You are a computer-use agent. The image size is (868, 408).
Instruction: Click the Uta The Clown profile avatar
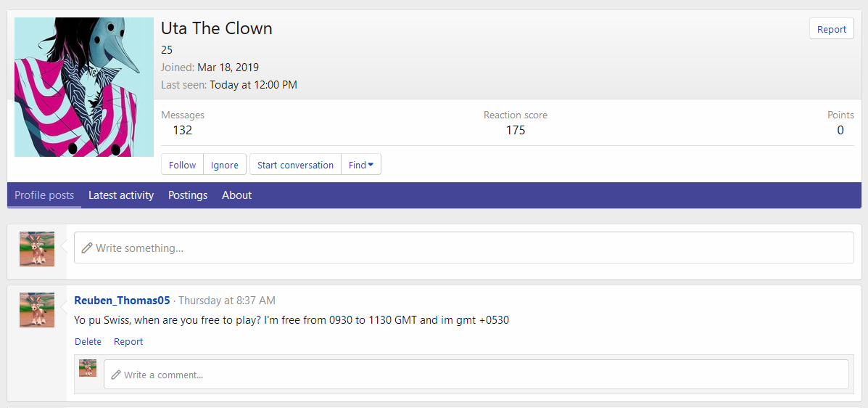tap(84, 87)
